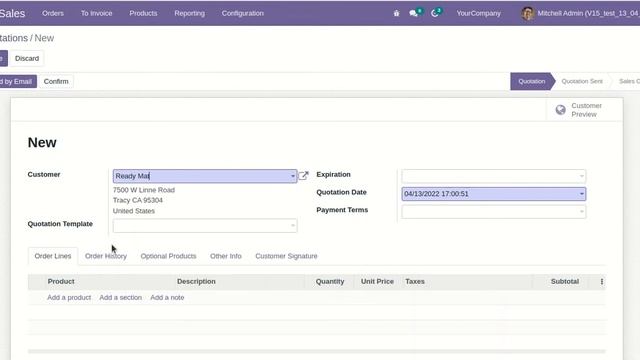Open the YourCompany company switcher
Image resolution: width=640 pixels, height=360 pixels.
click(x=478, y=13)
